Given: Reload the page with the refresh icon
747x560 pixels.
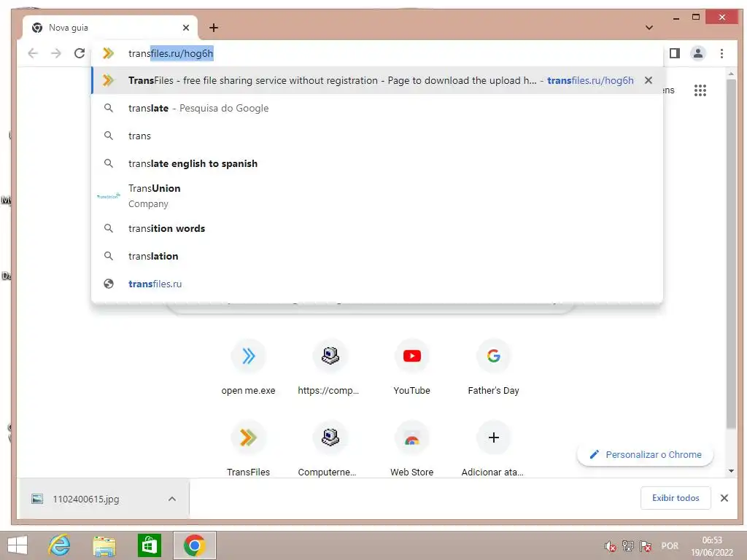Looking at the screenshot, I should click(79, 53).
